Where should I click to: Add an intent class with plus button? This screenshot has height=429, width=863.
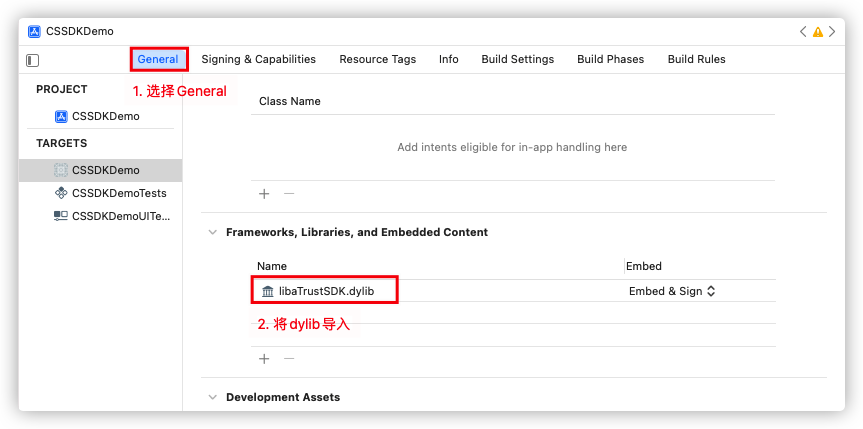click(x=264, y=193)
